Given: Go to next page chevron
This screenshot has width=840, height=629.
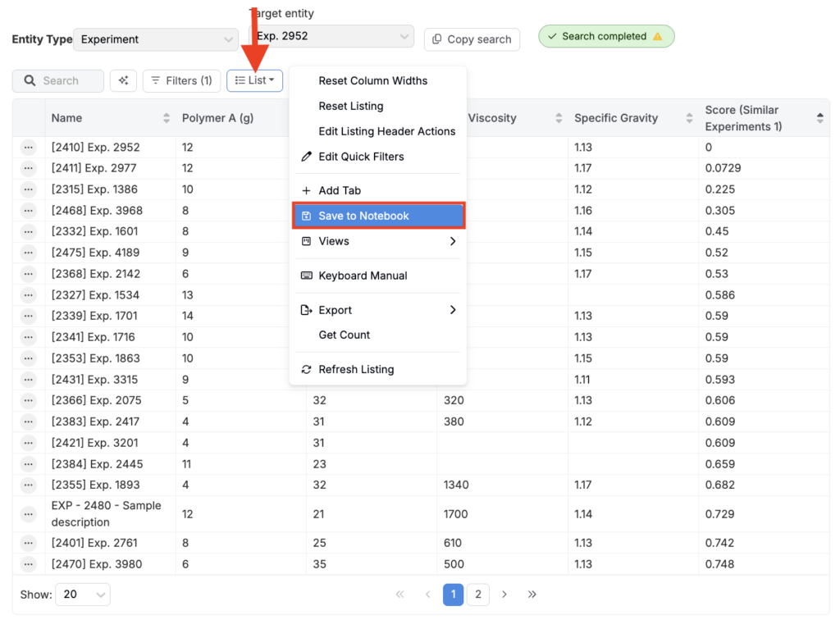Looking at the screenshot, I should click(x=504, y=595).
